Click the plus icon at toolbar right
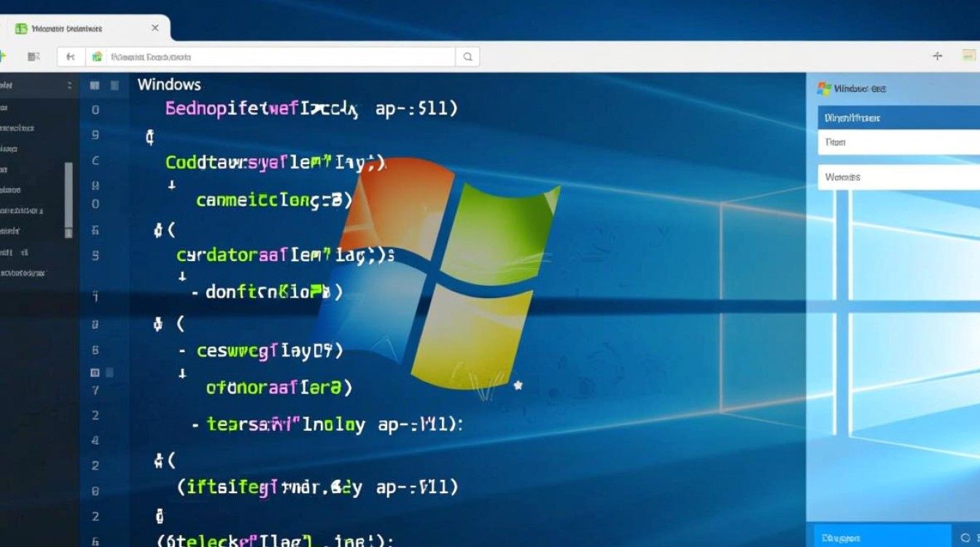The image size is (980, 547). (938, 56)
